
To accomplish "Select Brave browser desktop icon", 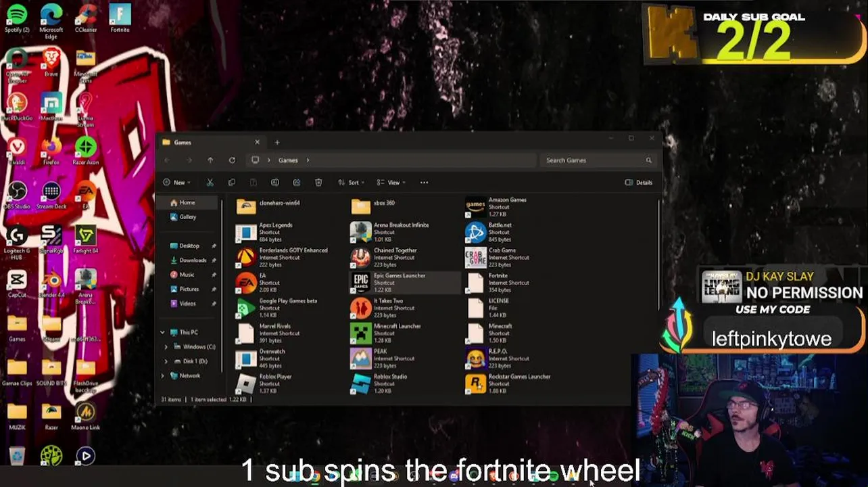I will point(51,62).
